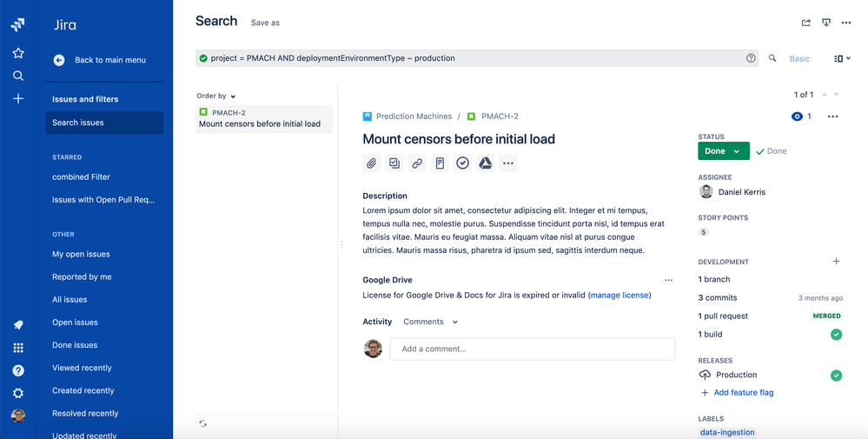This screenshot has height=439, width=868.
Task: Open Reported by me filter
Action: (82, 276)
